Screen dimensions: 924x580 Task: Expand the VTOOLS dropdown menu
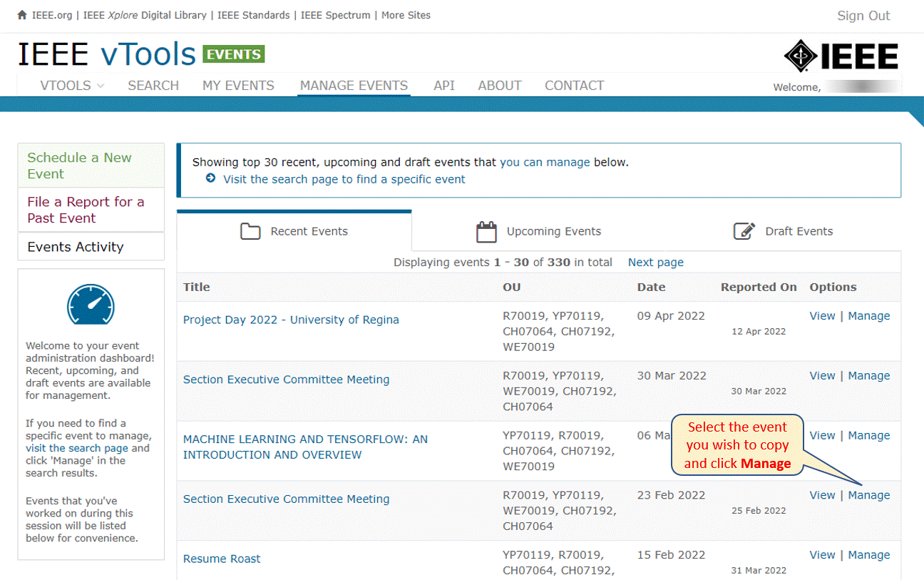[72, 86]
